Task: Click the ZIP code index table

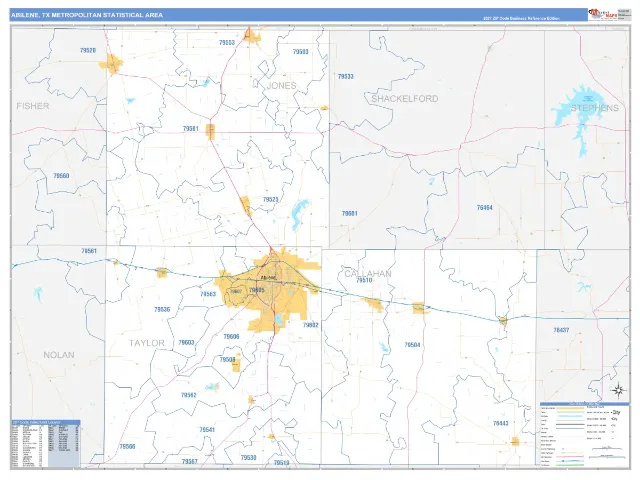Action: tap(46, 444)
